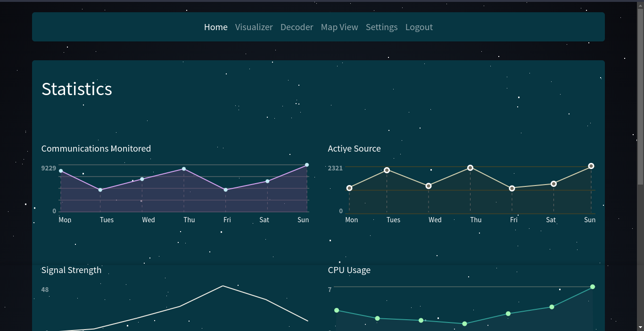Open the Decoder page
Viewport: 644px width, 331px height.
pyautogui.click(x=297, y=27)
